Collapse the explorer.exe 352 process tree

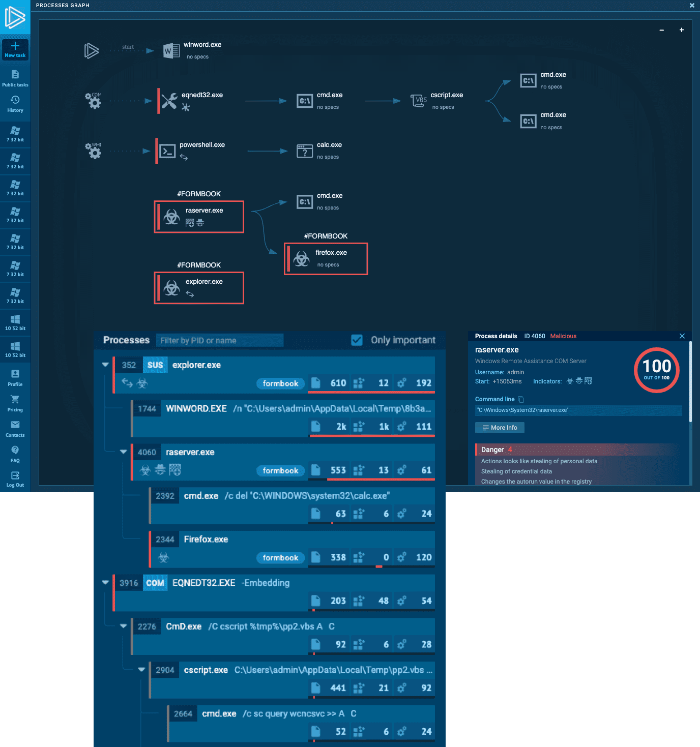(x=105, y=365)
